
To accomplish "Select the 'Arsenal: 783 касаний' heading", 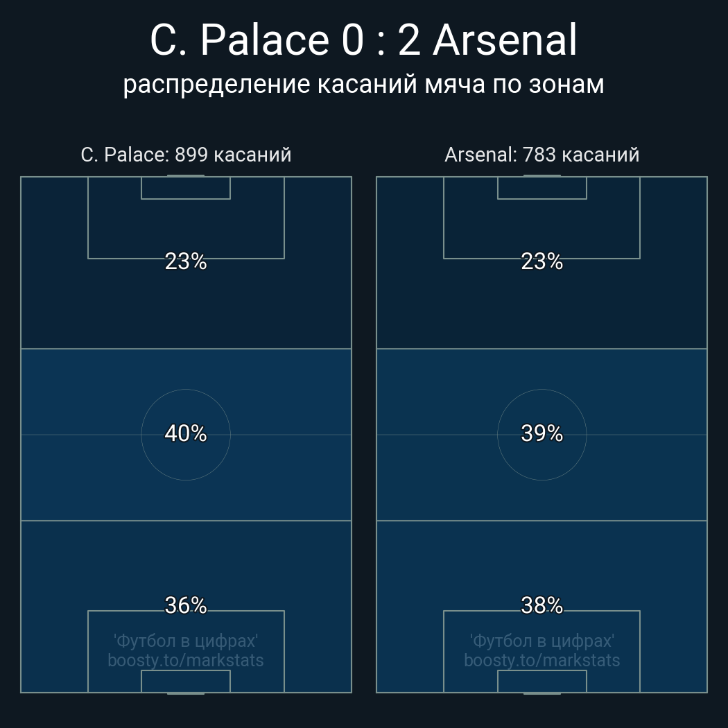I will (541, 155).
